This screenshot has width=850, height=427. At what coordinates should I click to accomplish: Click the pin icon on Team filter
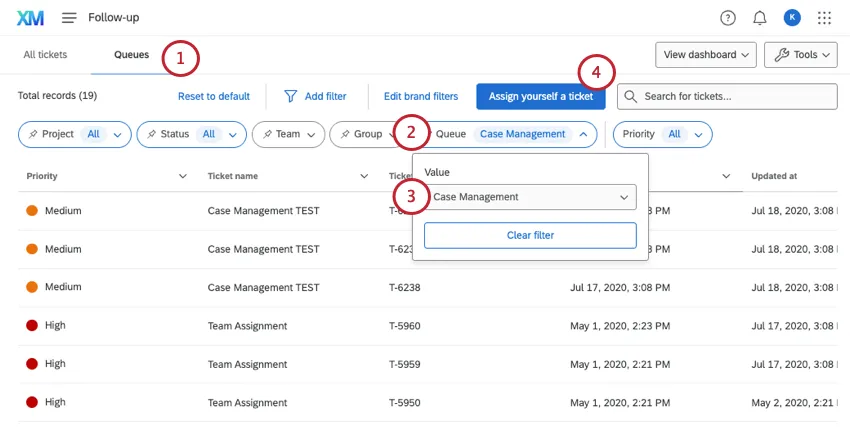(x=267, y=134)
